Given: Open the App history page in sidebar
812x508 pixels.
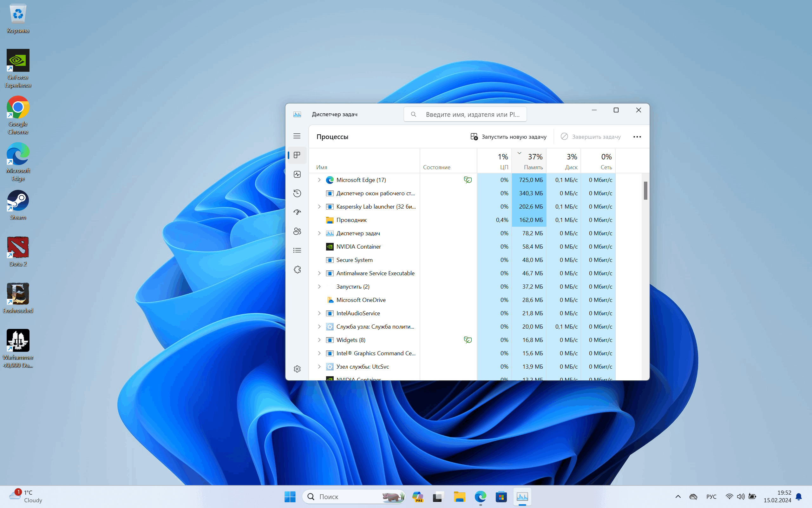Looking at the screenshot, I should point(297,193).
